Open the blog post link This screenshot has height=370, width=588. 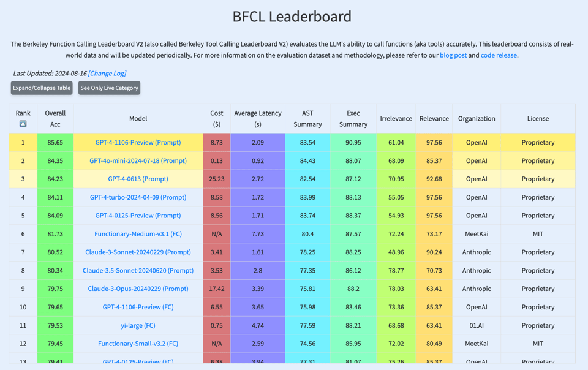click(x=453, y=55)
